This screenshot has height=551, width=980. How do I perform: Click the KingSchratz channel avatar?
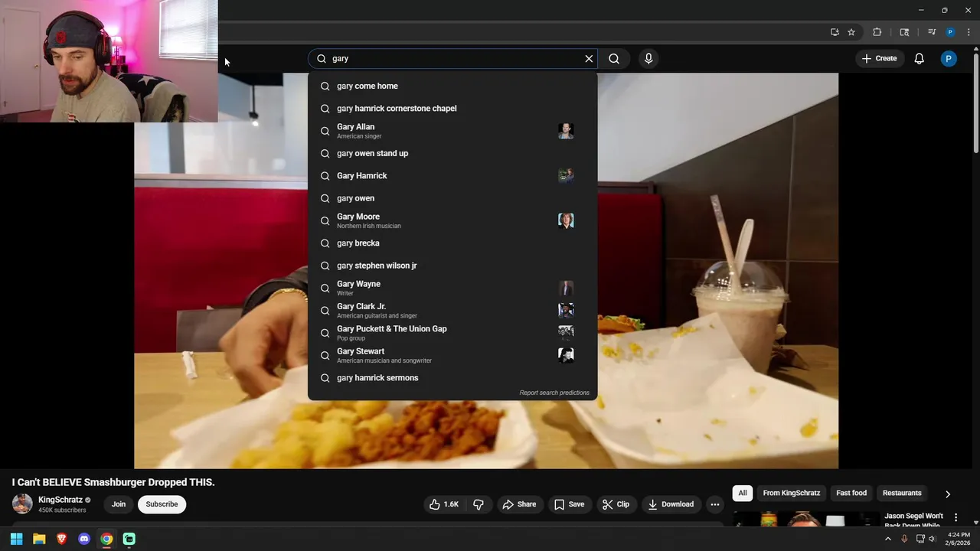coord(22,504)
